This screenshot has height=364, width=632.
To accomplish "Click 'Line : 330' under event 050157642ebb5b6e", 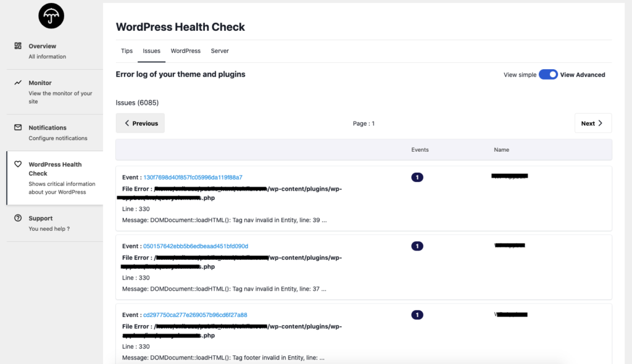I will tap(136, 278).
